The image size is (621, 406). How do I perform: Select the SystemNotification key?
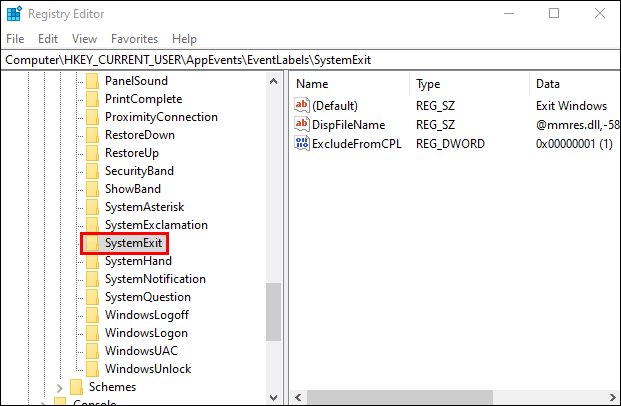(155, 279)
